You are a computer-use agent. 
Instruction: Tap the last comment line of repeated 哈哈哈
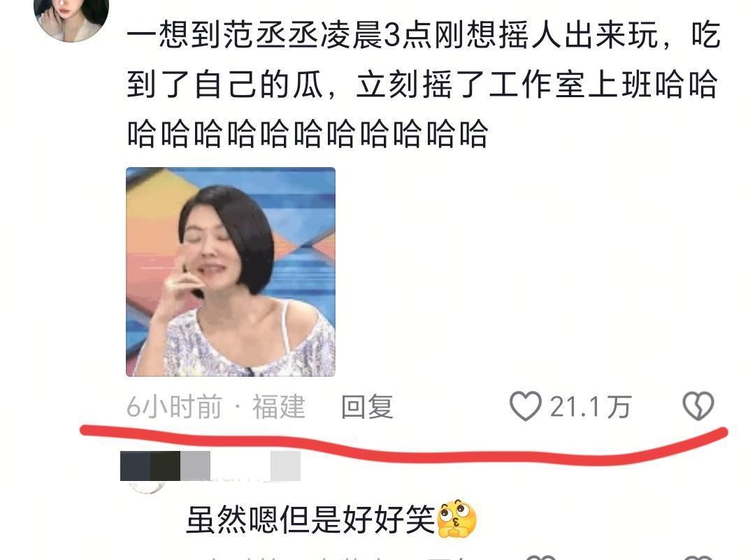(308, 134)
